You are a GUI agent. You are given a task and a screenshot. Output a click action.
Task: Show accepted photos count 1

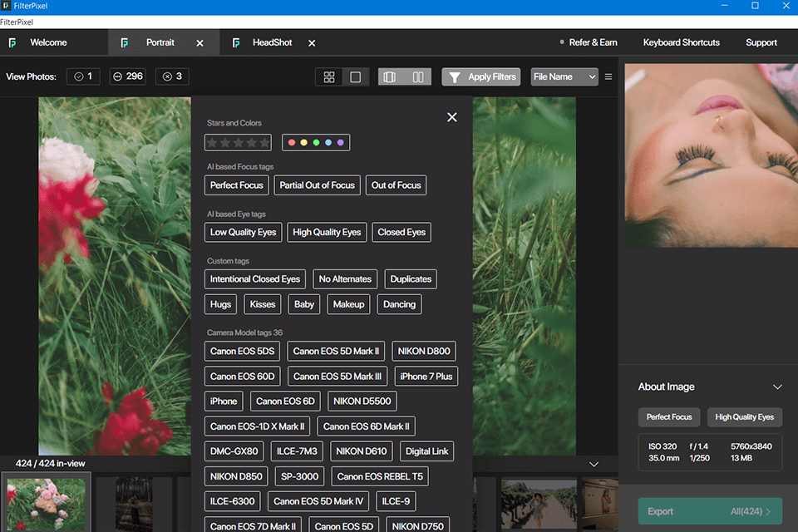[83, 76]
